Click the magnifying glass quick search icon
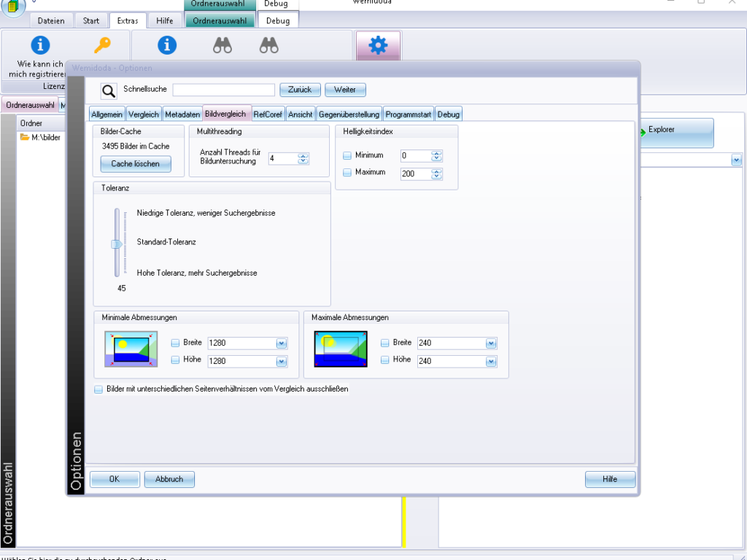This screenshot has width=747, height=560. pos(109,90)
